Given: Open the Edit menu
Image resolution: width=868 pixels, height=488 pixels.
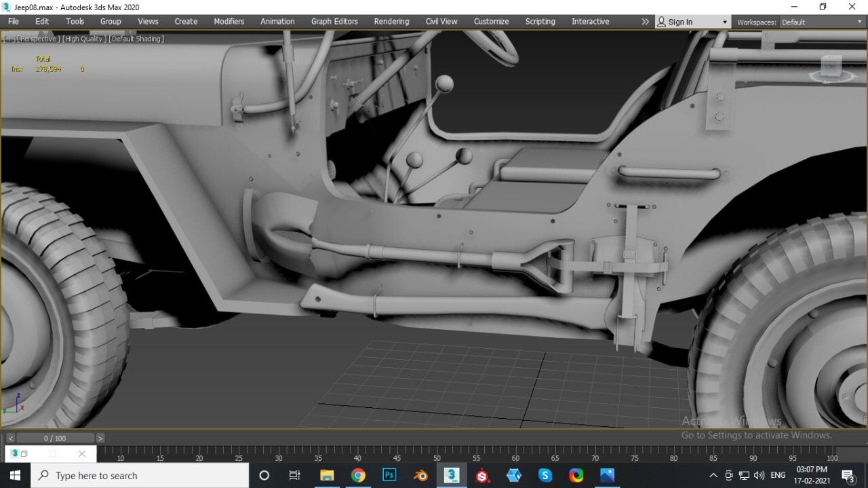Looking at the screenshot, I should pyautogui.click(x=42, y=22).
